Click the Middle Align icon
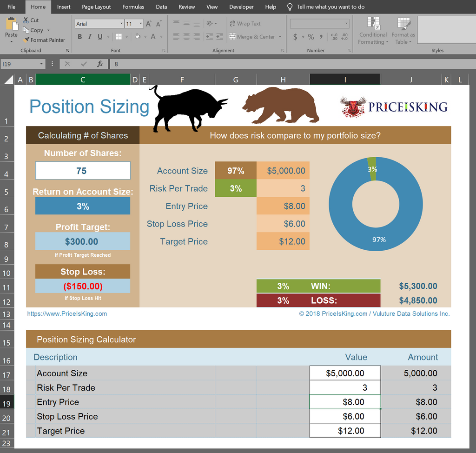Image resolution: width=476 pixels, height=453 pixels. 186,23
